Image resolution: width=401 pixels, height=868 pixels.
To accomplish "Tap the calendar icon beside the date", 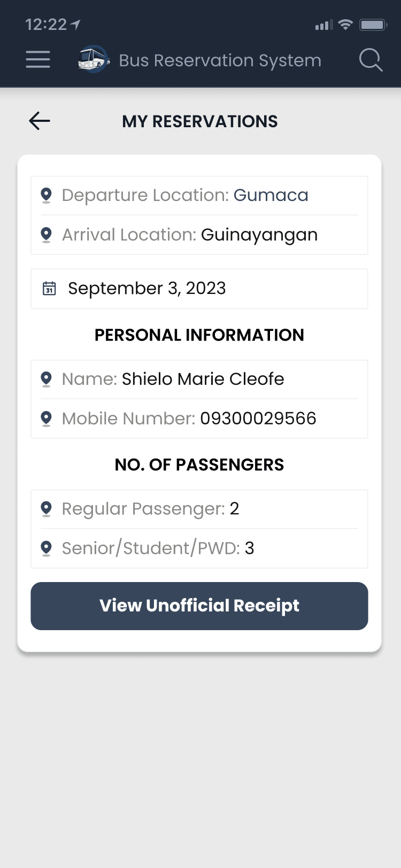I will point(49,289).
